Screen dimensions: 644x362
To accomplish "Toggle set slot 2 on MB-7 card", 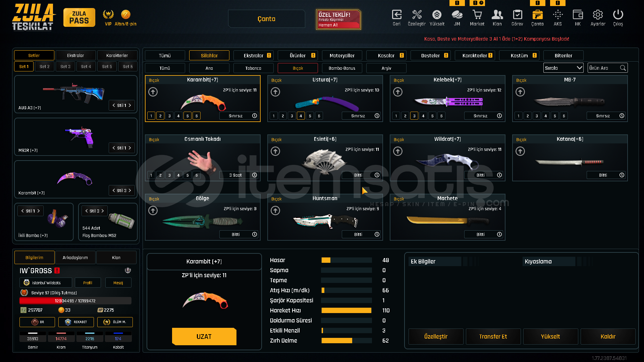I will tap(528, 116).
